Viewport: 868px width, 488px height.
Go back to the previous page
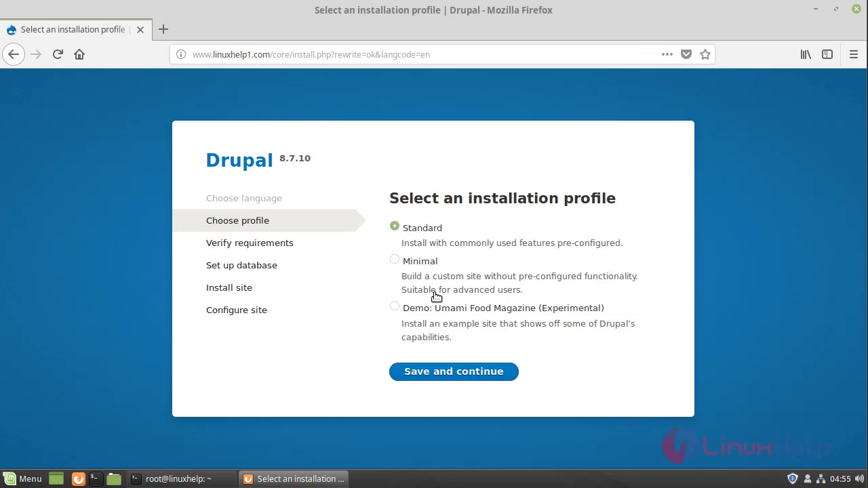(14, 54)
